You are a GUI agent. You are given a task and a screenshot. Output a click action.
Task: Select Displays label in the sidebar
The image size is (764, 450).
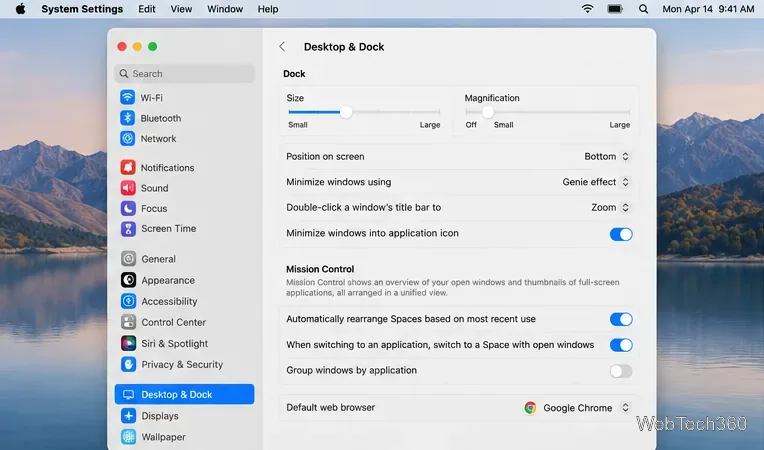tap(160, 416)
